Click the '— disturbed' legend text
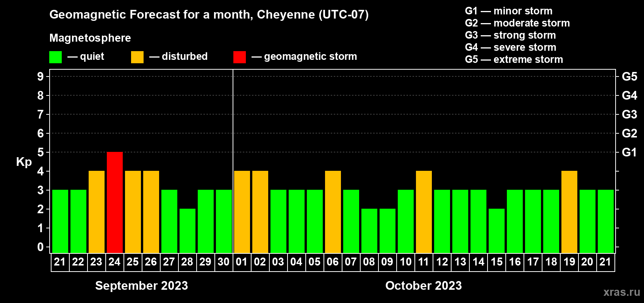 pos(178,56)
